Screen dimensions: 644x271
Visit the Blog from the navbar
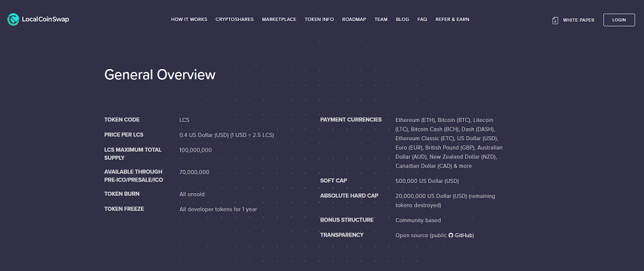(x=402, y=20)
